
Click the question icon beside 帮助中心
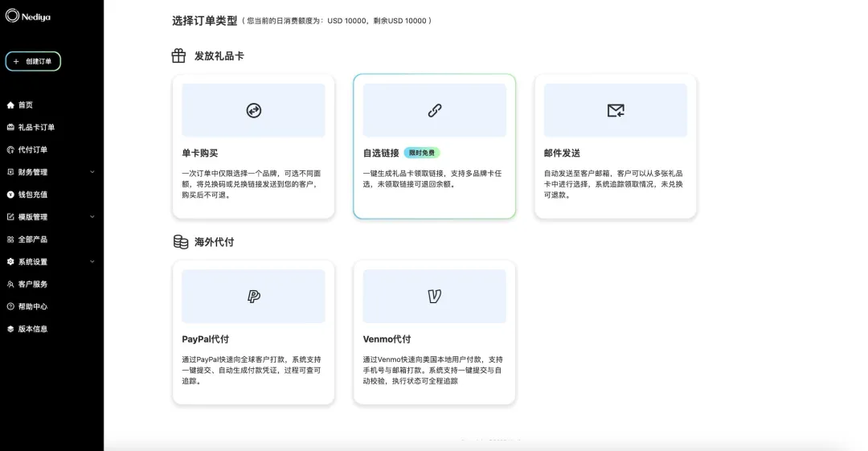[10, 306]
